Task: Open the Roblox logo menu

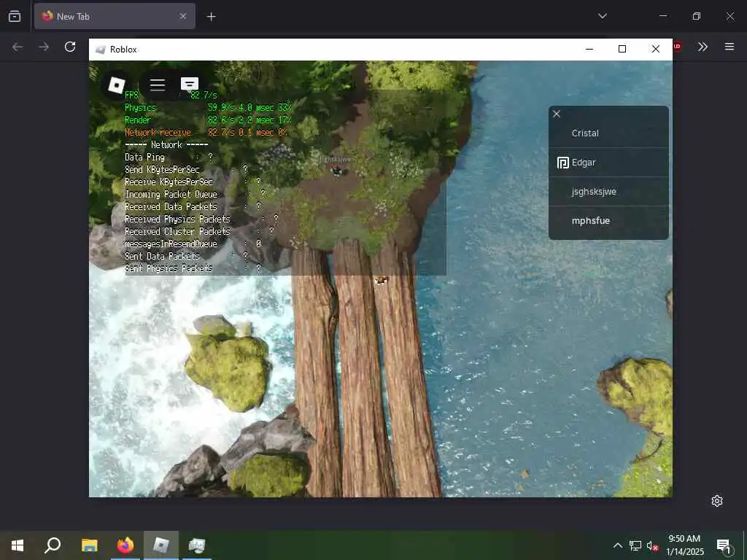Action: pyautogui.click(x=116, y=85)
